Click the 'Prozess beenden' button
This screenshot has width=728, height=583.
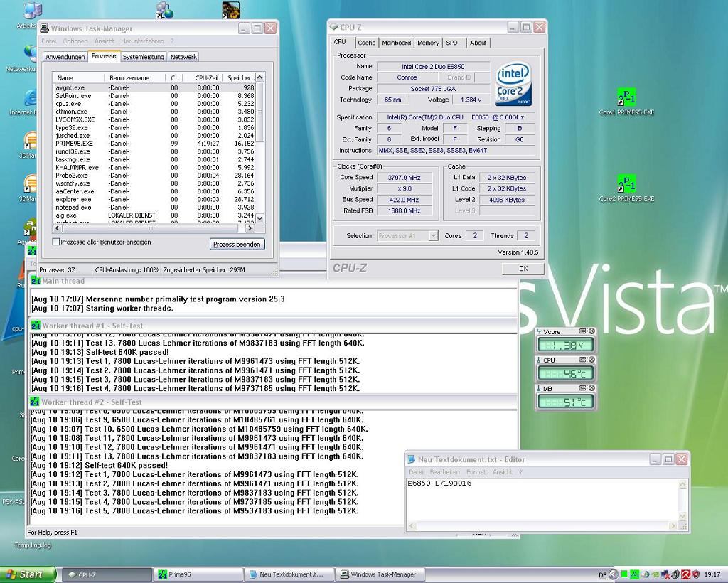click(x=237, y=244)
